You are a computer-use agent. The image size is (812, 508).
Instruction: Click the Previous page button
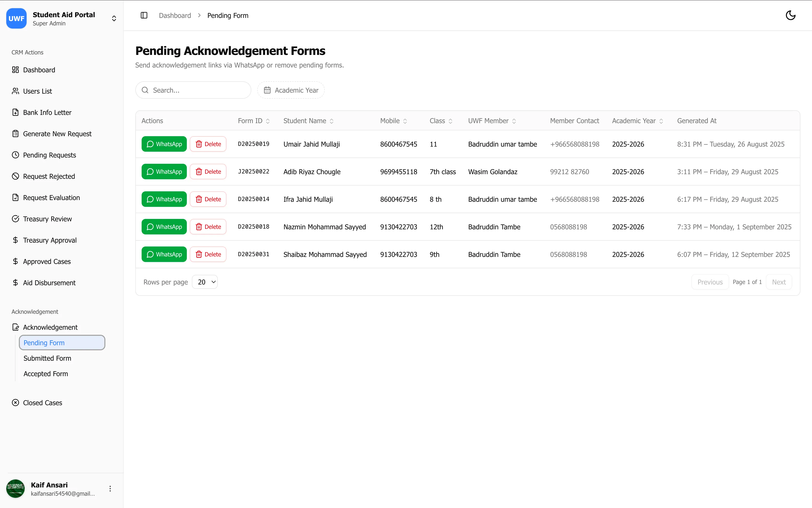[x=710, y=282]
